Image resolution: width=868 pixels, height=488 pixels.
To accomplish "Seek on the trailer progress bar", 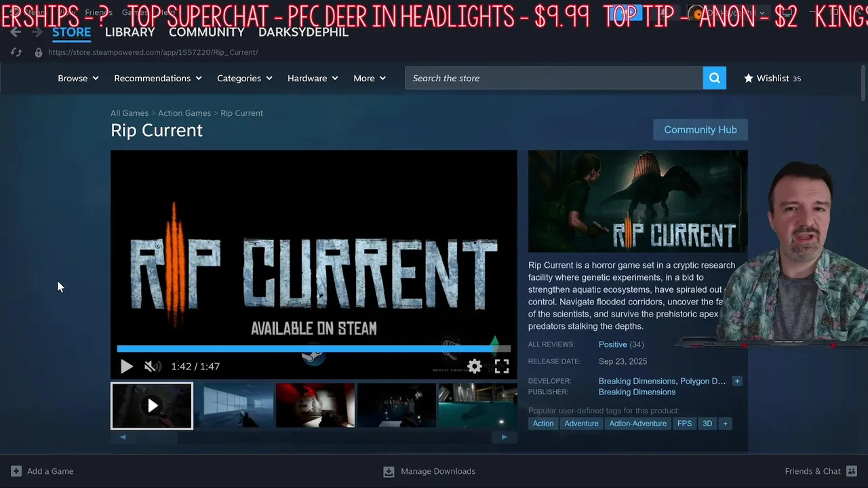I will point(313,349).
